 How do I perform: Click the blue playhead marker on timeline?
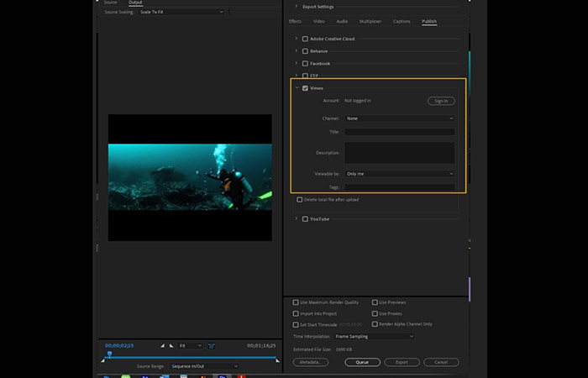pyautogui.click(x=109, y=354)
